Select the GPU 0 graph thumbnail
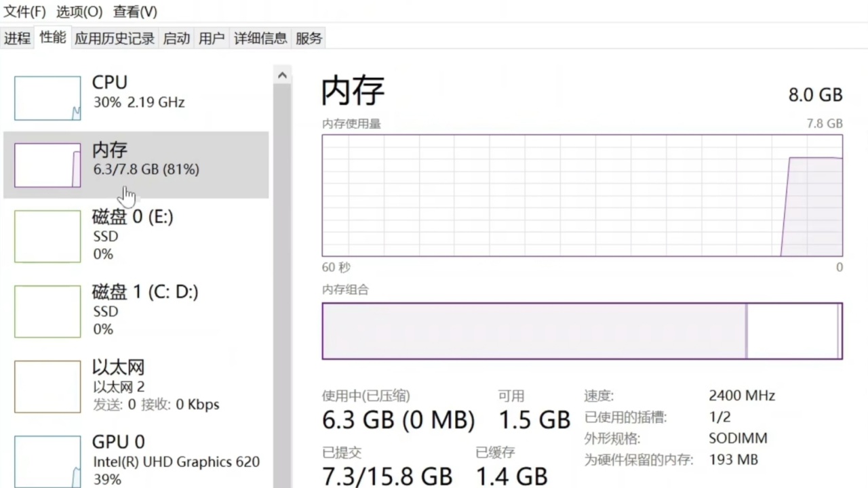 click(47, 462)
